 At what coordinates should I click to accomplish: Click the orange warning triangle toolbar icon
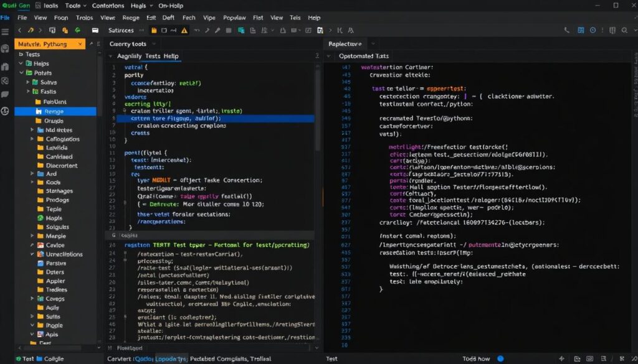(x=184, y=30)
